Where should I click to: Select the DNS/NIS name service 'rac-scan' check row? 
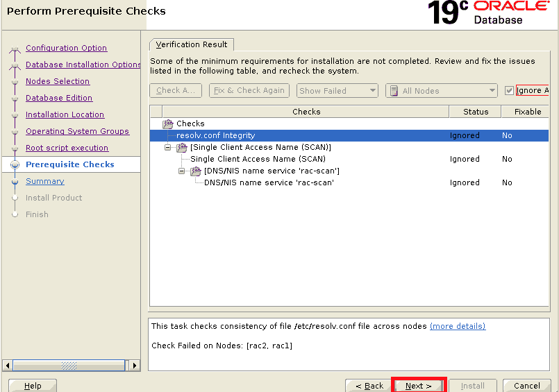pos(349,182)
